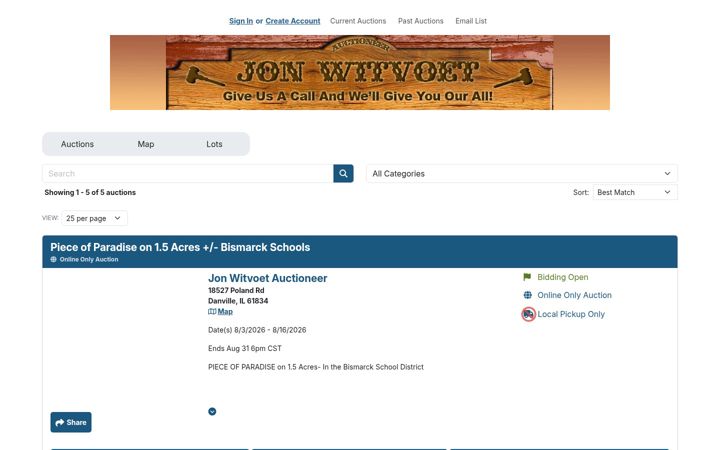Viewport: 720px width, 450px height.
Task: Click the '18527 Poland Rd' address line
Action: pos(236,290)
